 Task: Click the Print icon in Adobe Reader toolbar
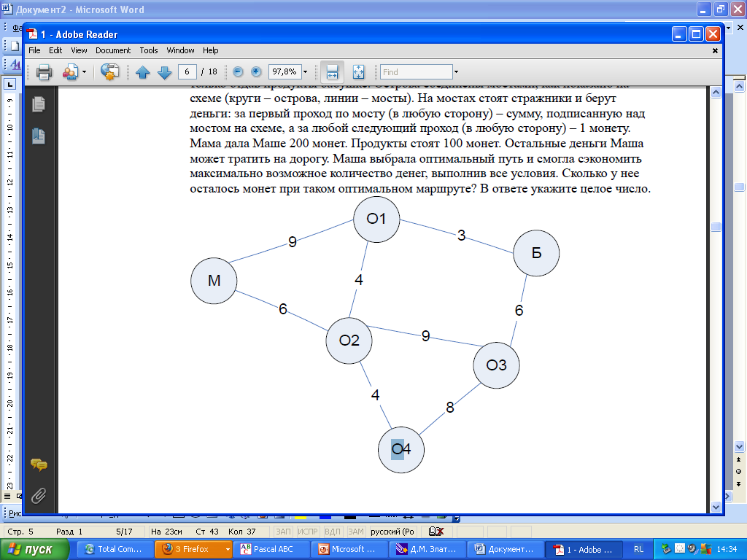tap(44, 72)
